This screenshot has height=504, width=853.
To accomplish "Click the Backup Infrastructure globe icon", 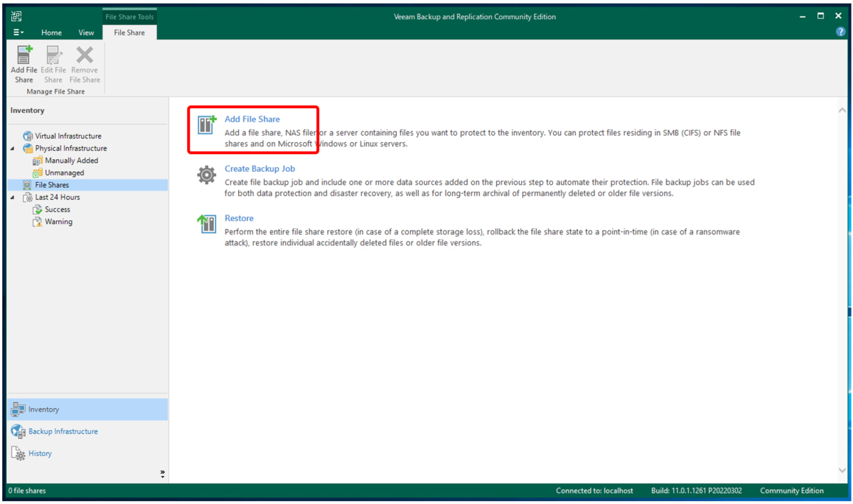I will click(18, 431).
